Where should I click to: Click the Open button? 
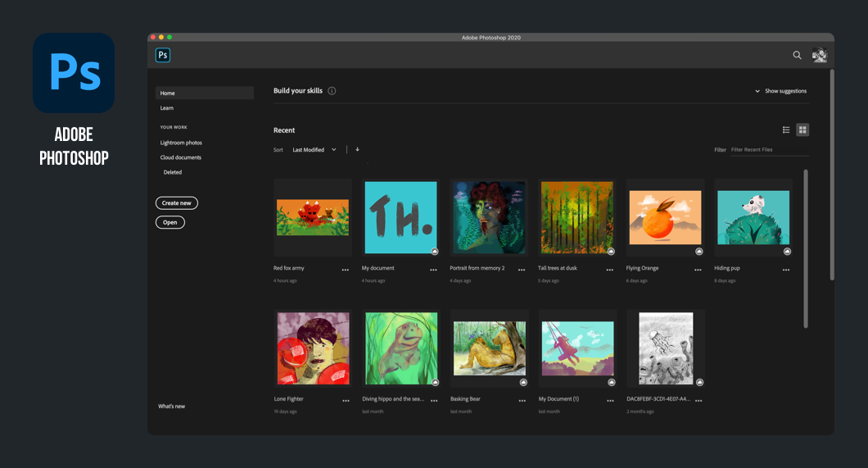pyautogui.click(x=170, y=223)
